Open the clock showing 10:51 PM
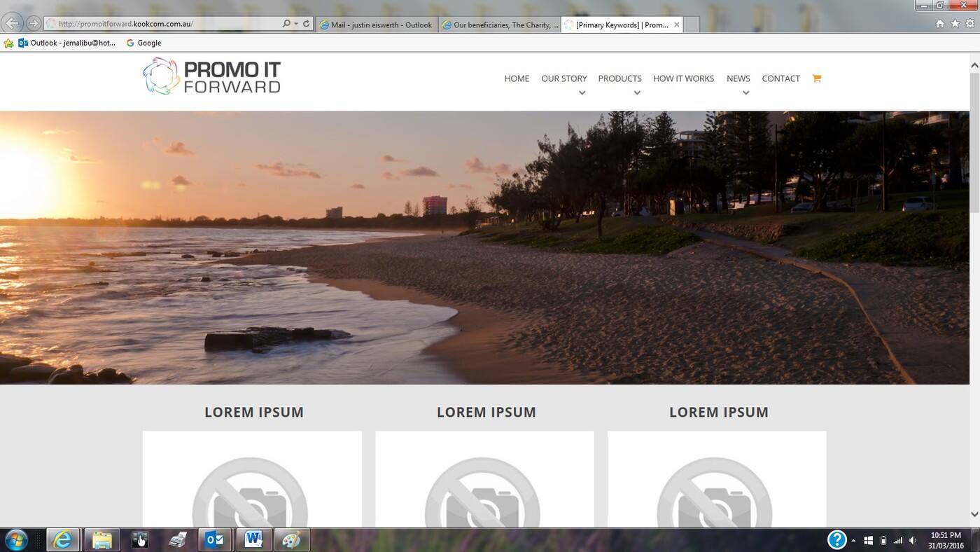The width and height of the screenshot is (980, 552). pos(946,540)
